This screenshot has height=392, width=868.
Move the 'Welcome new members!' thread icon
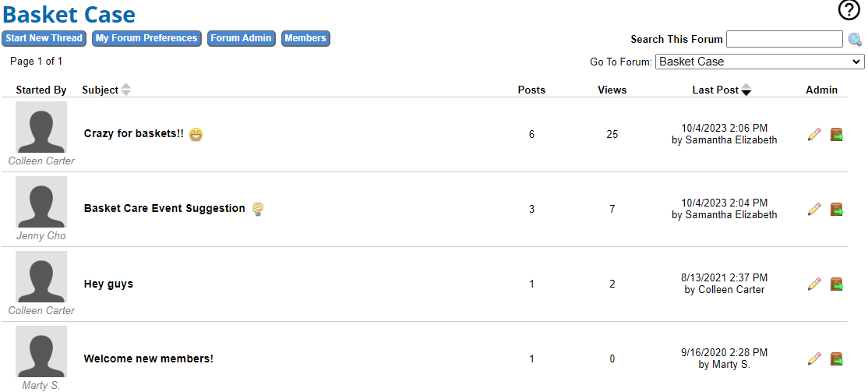tap(837, 358)
